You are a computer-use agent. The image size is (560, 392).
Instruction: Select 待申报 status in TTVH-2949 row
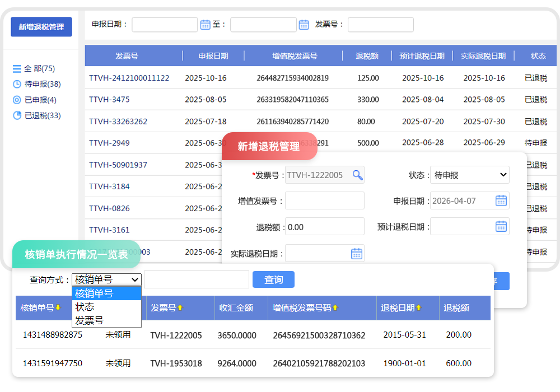click(536, 143)
